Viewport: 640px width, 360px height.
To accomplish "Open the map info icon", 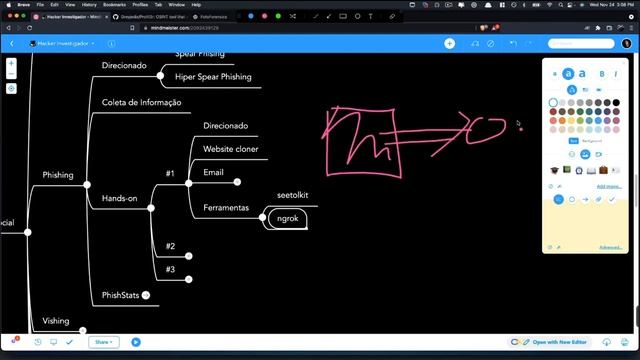I will click(x=111, y=43).
